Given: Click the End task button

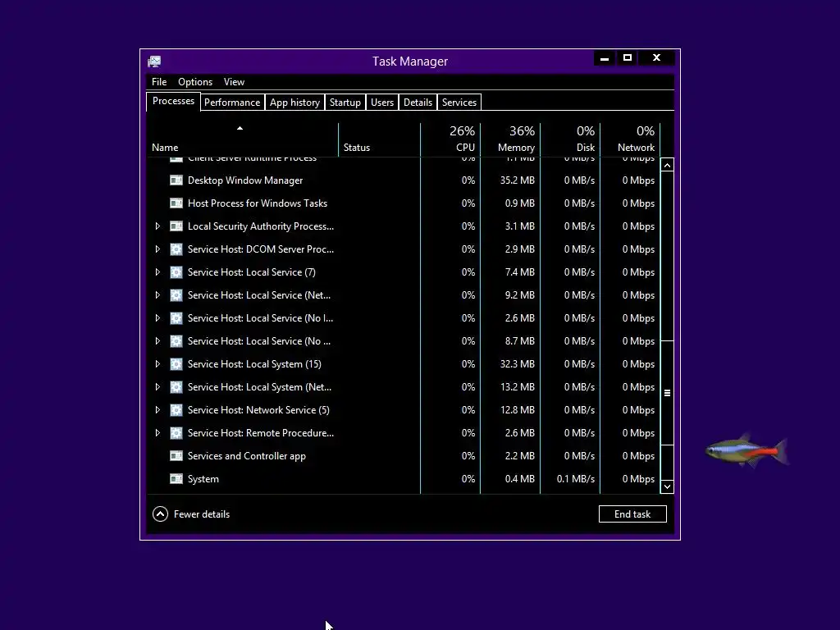Looking at the screenshot, I should coord(632,514).
